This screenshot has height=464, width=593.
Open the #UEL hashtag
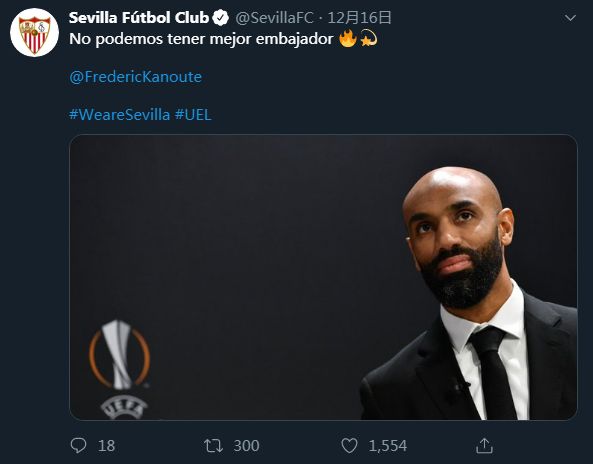point(193,114)
